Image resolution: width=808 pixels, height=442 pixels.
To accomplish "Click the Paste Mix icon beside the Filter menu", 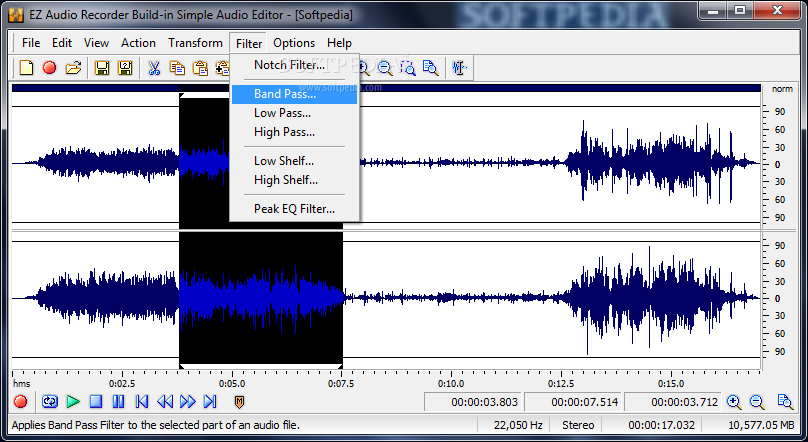I will (x=222, y=67).
